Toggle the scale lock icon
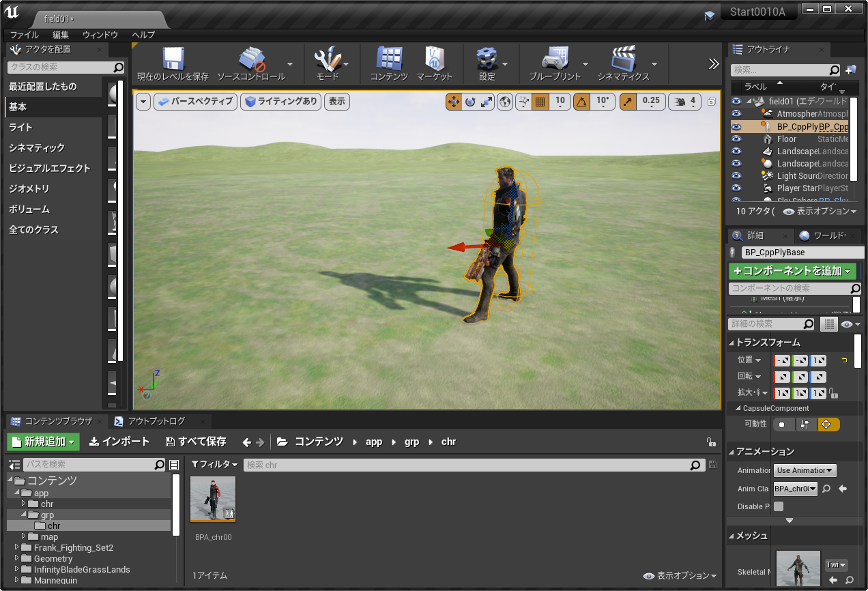This screenshot has height=591, width=868. (833, 393)
